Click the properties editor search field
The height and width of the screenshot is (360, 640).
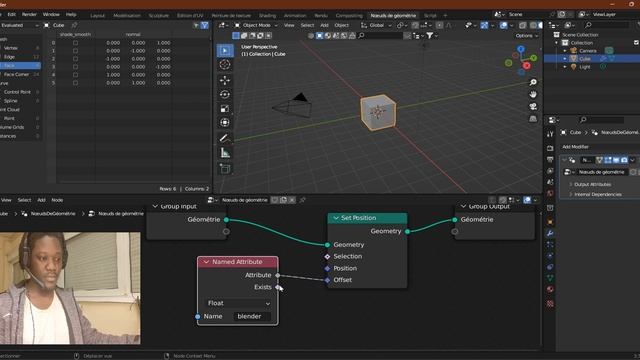[601, 120]
